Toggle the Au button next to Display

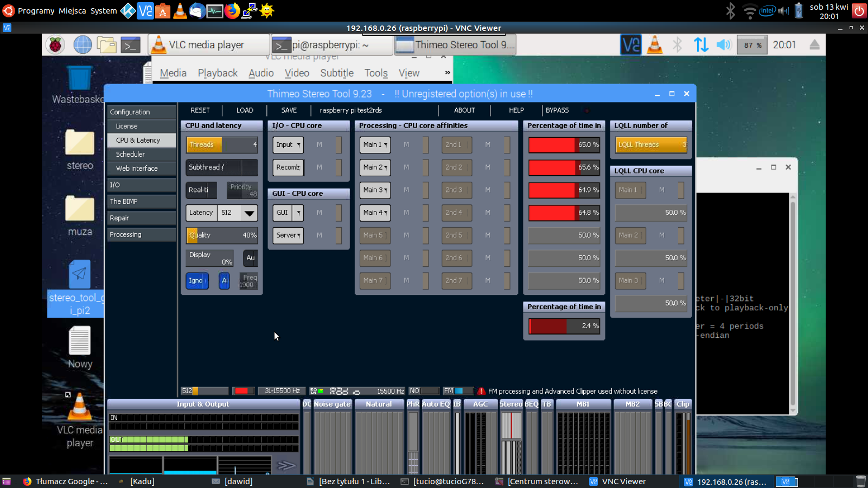coord(250,258)
